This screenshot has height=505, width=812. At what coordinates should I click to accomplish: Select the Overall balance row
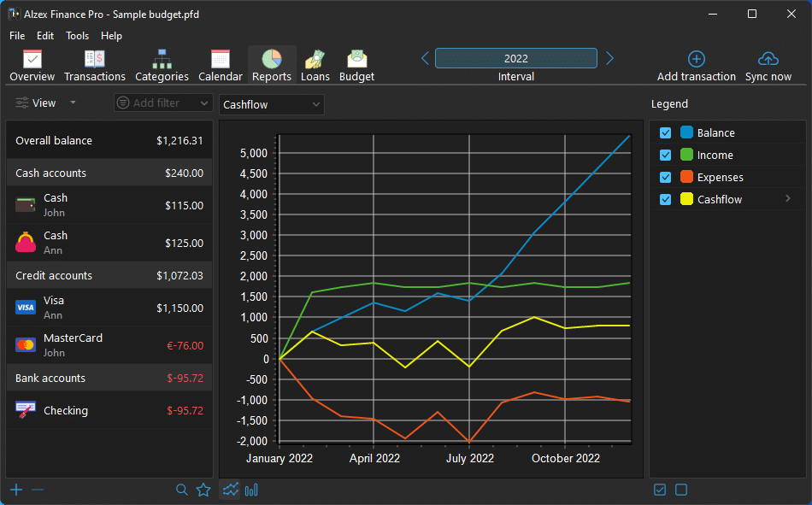pyautogui.click(x=109, y=140)
